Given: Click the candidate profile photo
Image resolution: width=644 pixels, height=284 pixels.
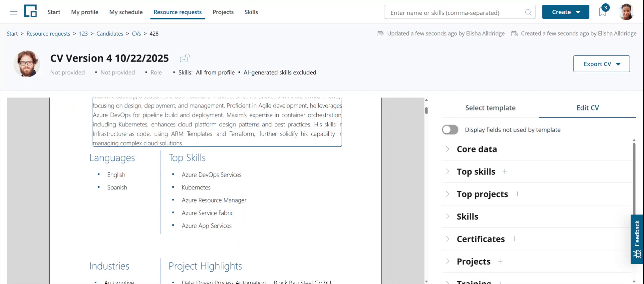Looking at the screenshot, I should point(27,64).
